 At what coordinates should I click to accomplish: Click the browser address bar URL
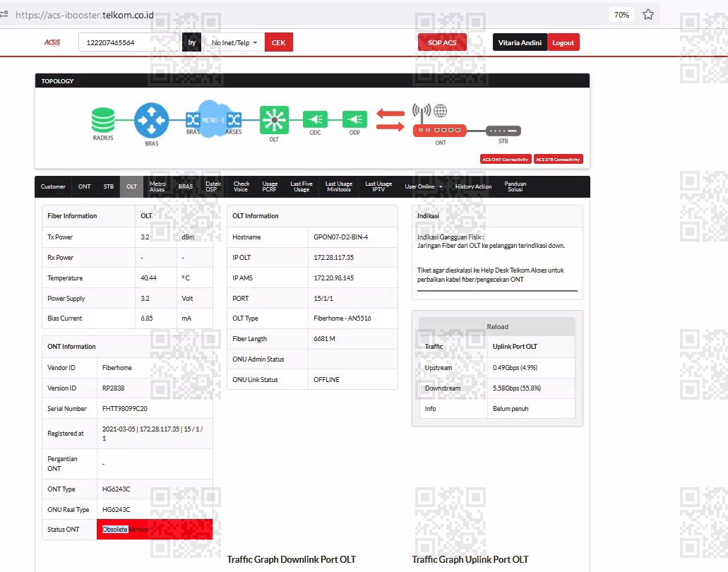[x=85, y=15]
